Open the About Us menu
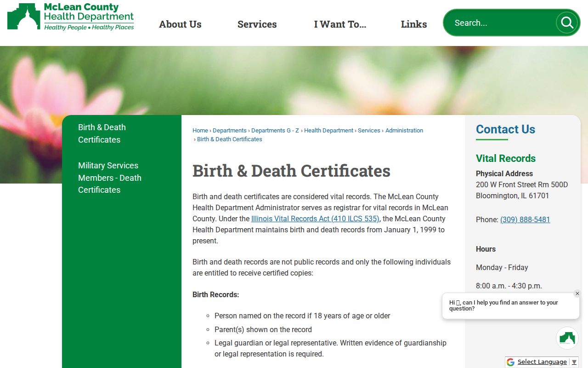Viewport: 588px width, 368px height. coord(180,24)
